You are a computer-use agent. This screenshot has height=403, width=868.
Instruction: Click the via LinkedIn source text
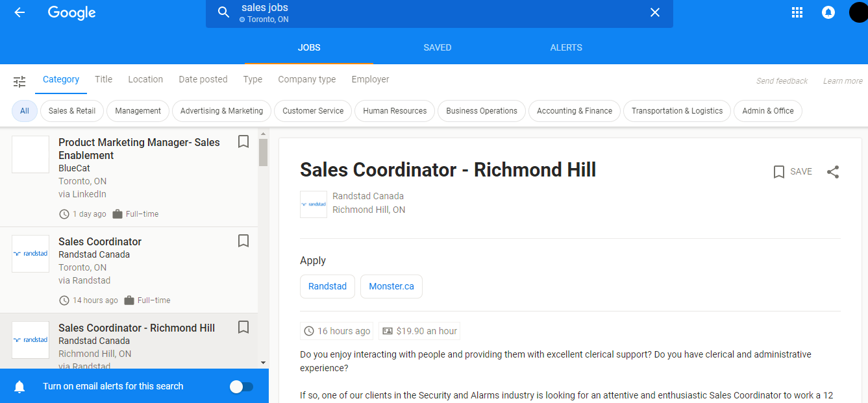[x=82, y=194]
